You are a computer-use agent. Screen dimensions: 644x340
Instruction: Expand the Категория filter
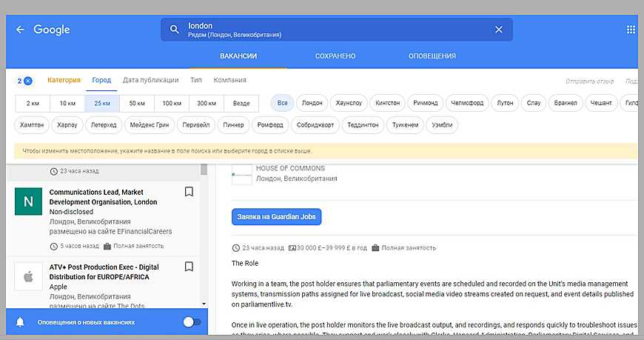pos(64,80)
